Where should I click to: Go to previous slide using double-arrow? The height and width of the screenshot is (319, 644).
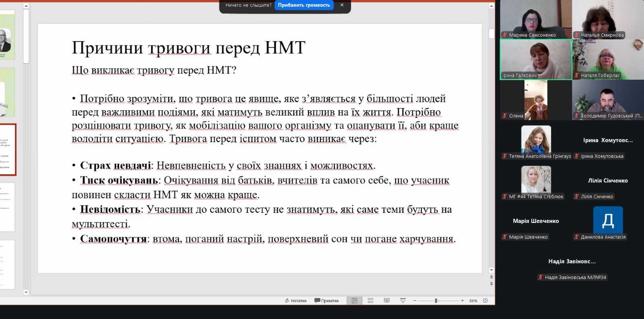tap(491, 277)
